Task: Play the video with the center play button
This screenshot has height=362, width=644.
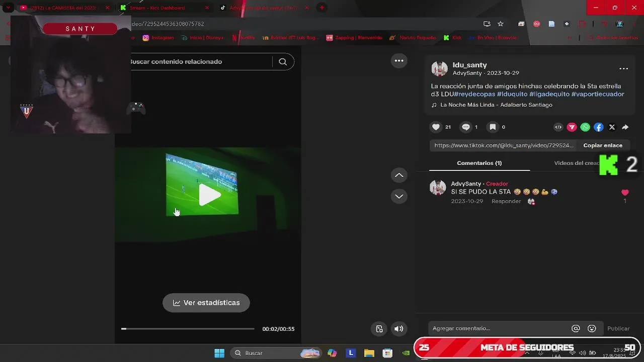Action: [209, 195]
